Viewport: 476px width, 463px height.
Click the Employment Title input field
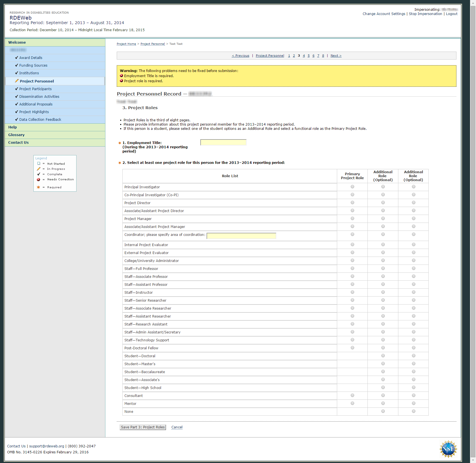223,142
